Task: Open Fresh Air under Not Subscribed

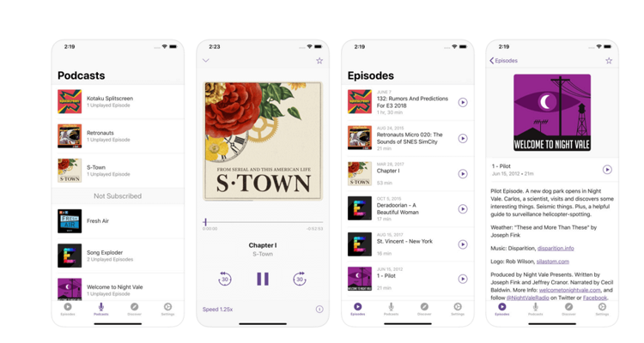Action: click(118, 220)
